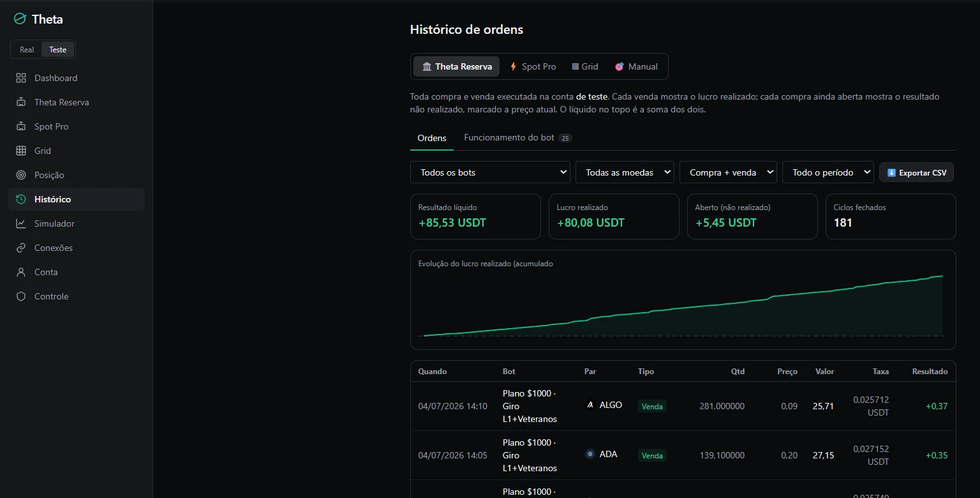The image size is (980, 498).
Task: Click the Venda badge in ALGO row
Action: click(x=652, y=406)
